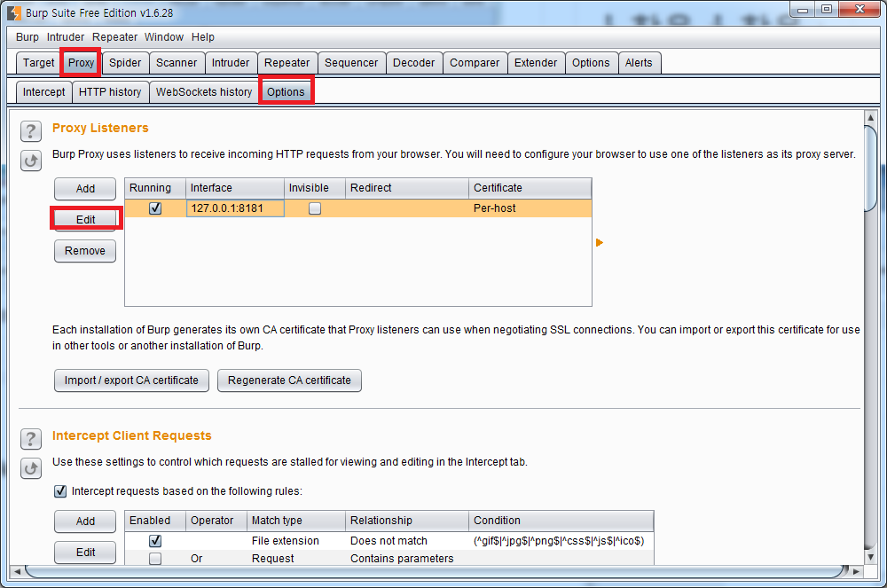
Task: Switch to the Repeater tool tab
Action: pyautogui.click(x=287, y=63)
